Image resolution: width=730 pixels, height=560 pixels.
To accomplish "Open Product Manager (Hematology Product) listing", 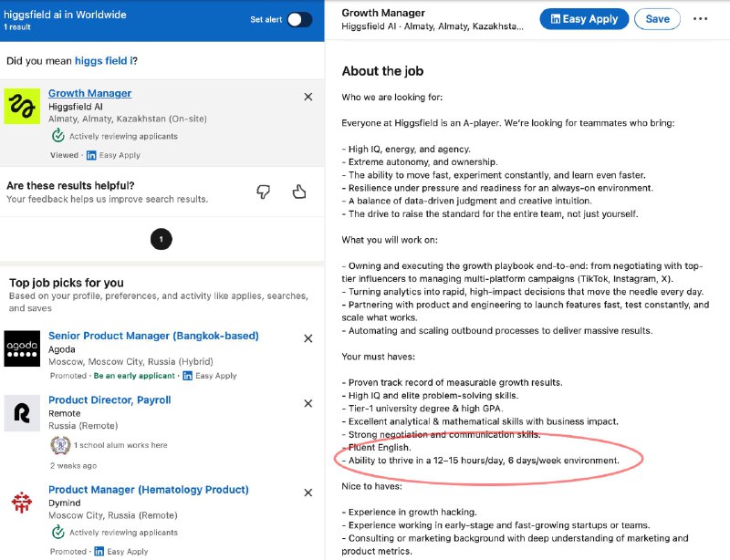I will point(148,490).
